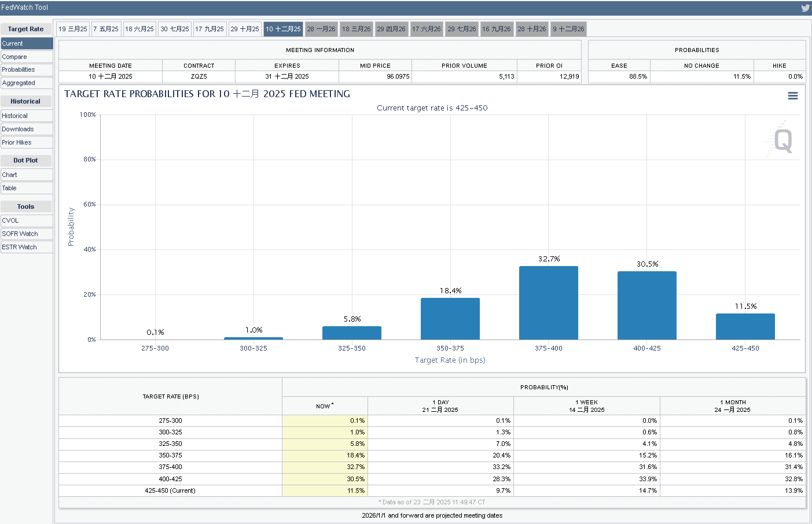Select the 19 三月25 meeting tab
The height and width of the screenshot is (524, 812).
pyautogui.click(x=73, y=29)
